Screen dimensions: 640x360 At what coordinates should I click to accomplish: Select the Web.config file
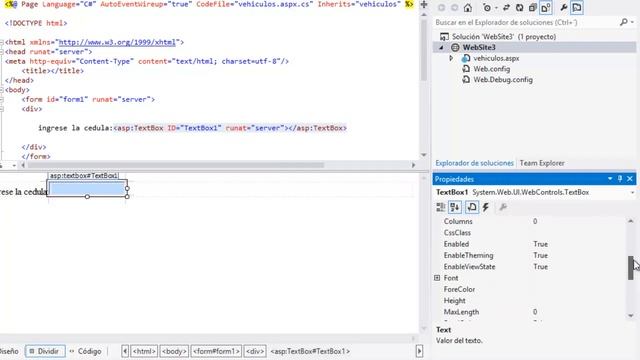point(491,69)
